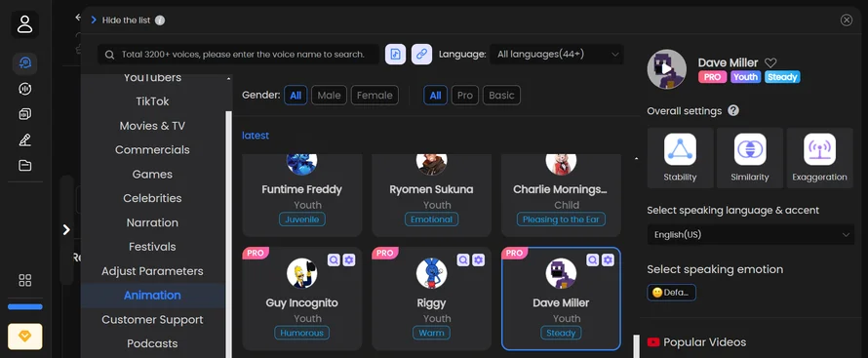
Task: Click the Stability setting icon
Action: (x=680, y=149)
